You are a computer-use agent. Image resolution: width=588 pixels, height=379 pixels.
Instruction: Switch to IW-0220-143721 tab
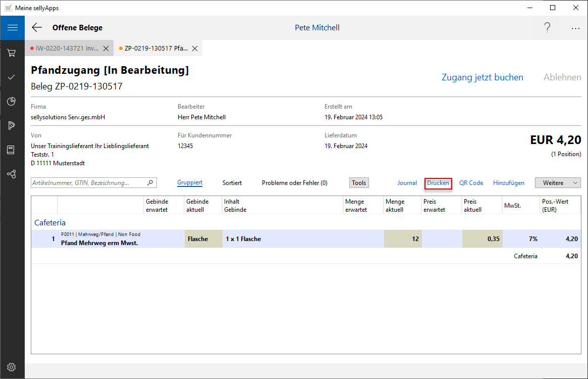(x=64, y=49)
